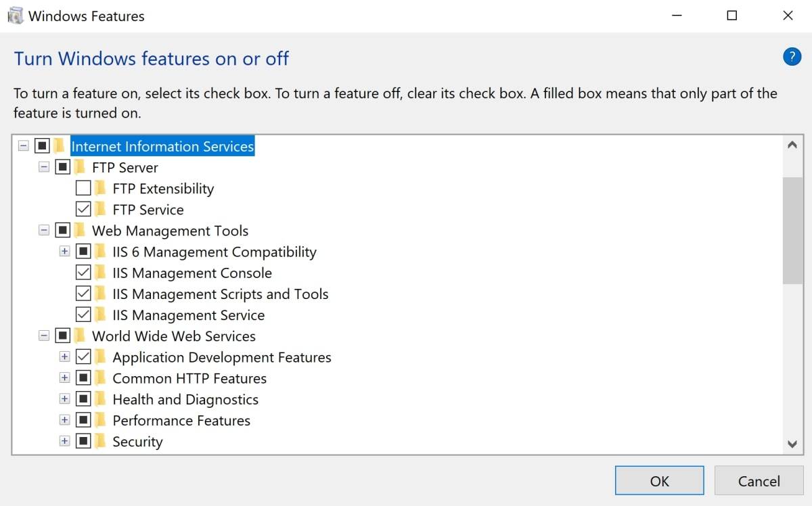Click the folder icon beside Web Management Tools

click(80, 231)
